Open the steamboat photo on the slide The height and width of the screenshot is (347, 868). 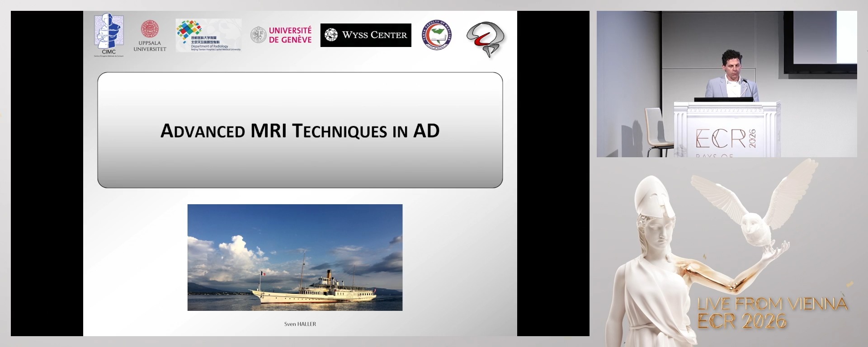[295, 257]
